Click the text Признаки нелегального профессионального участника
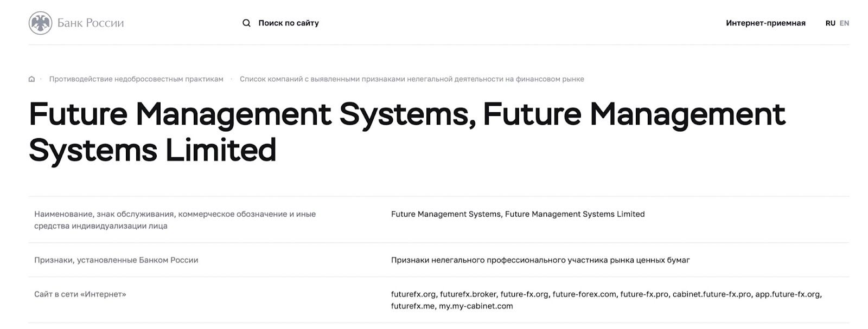Image resolution: width=868 pixels, height=329 pixels. coord(540,260)
